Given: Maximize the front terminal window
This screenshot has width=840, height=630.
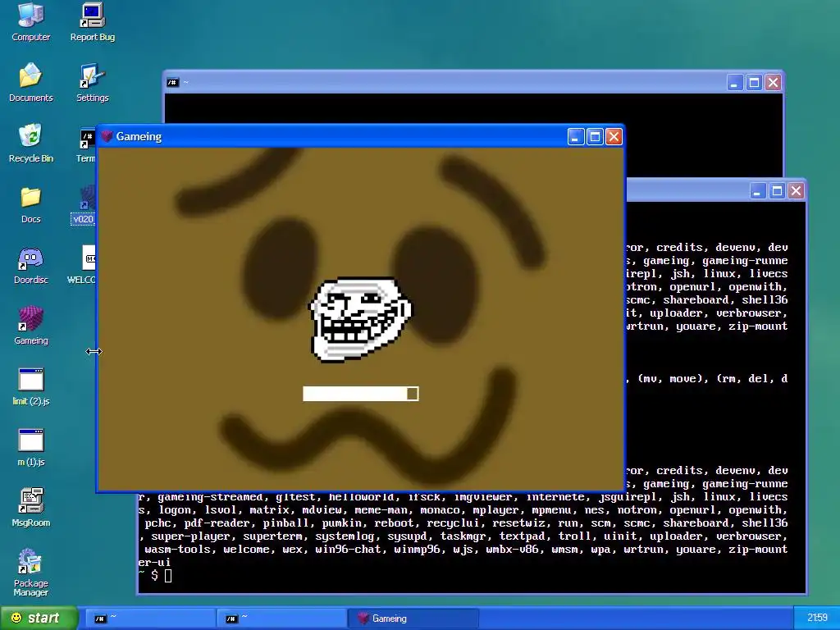Looking at the screenshot, I should (x=777, y=190).
